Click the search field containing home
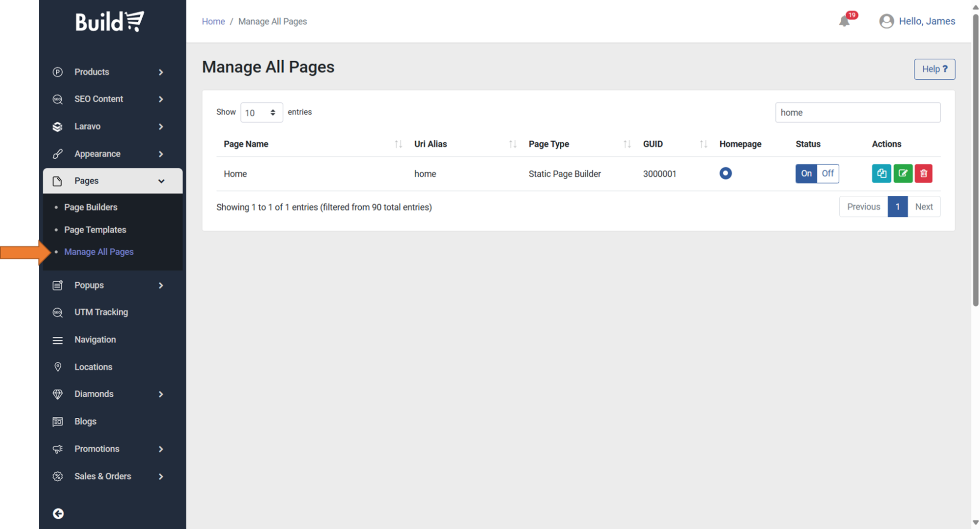 point(857,113)
